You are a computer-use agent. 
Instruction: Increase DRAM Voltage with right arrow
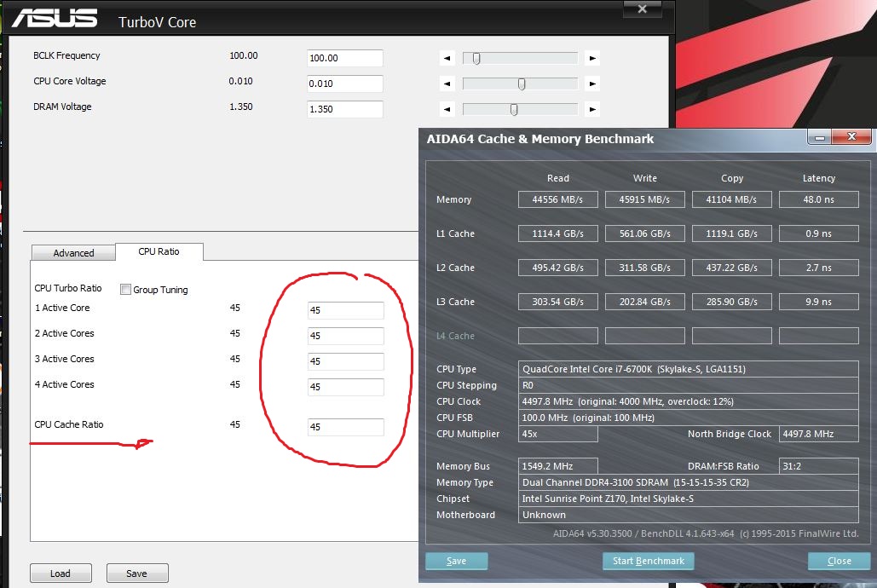[592, 109]
